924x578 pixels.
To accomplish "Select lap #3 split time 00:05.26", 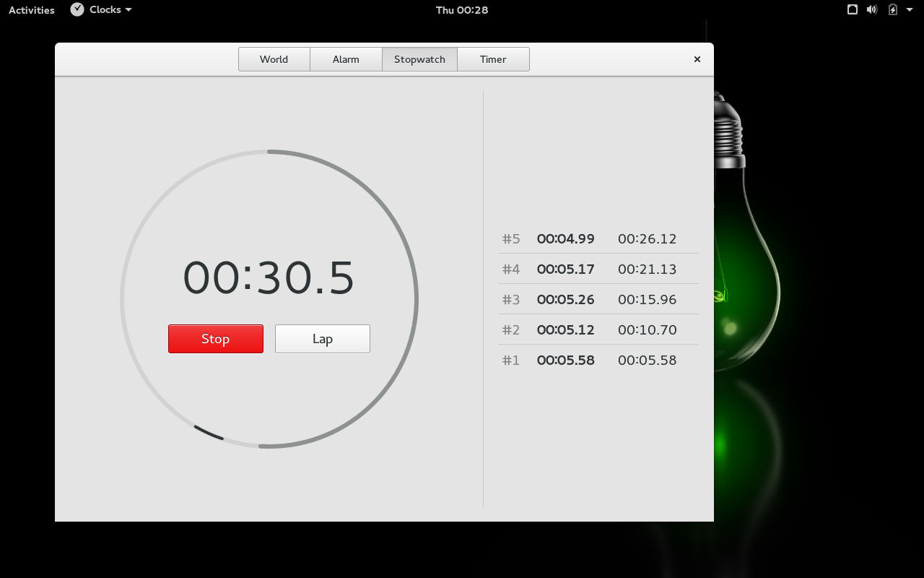I will tap(565, 300).
